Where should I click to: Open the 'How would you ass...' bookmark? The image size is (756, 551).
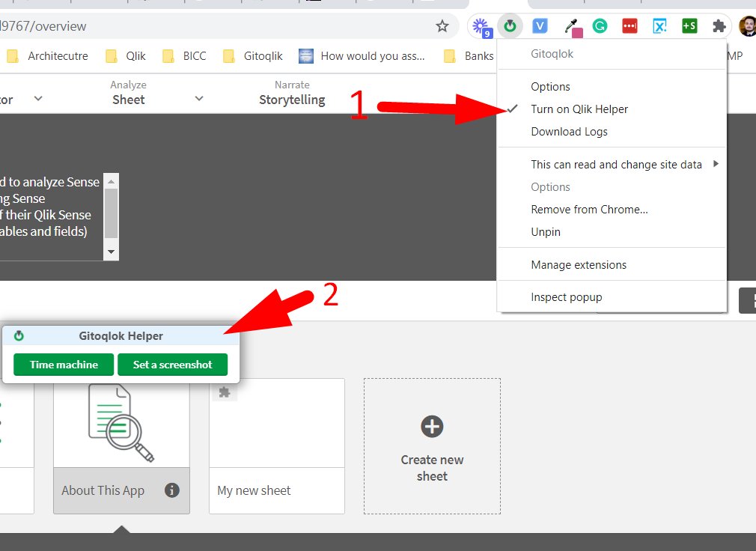pyautogui.click(x=362, y=56)
